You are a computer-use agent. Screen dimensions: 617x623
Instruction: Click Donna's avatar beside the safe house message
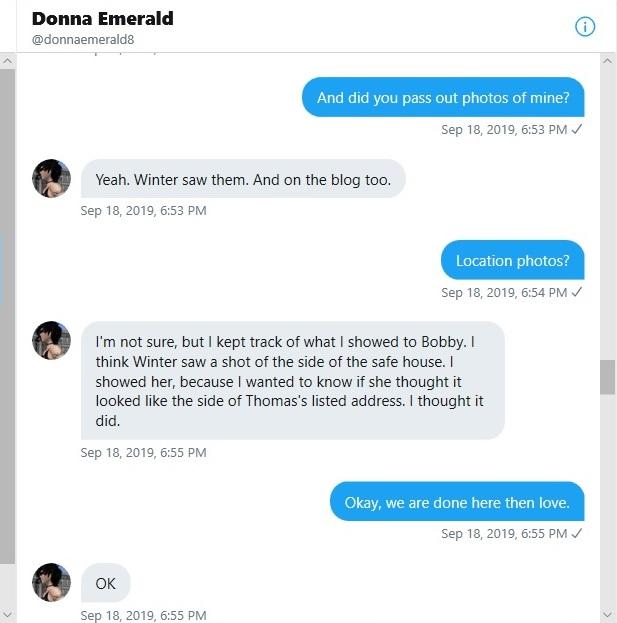[x=51, y=340]
